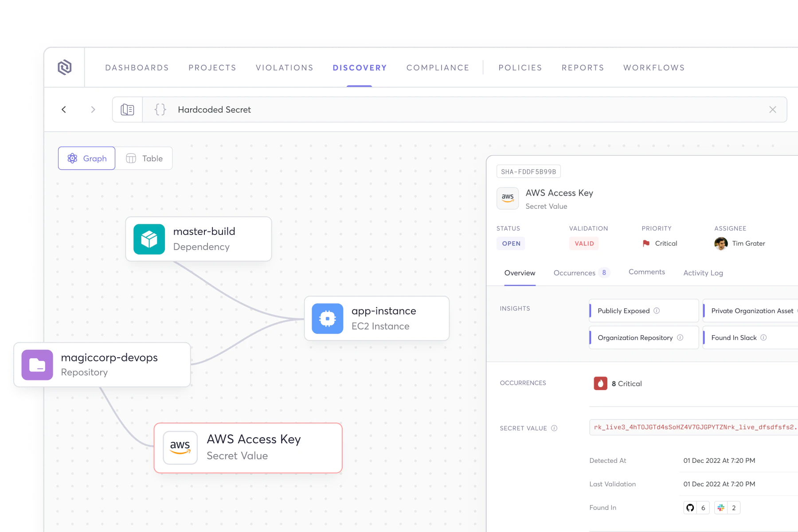Navigate back with left chevron arrow
Viewport: 798px width, 532px height.
click(64, 110)
